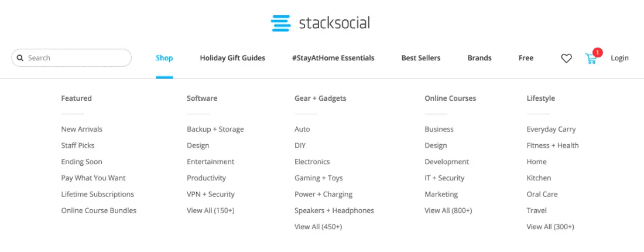Open VPN + Security software category

pyautogui.click(x=211, y=194)
